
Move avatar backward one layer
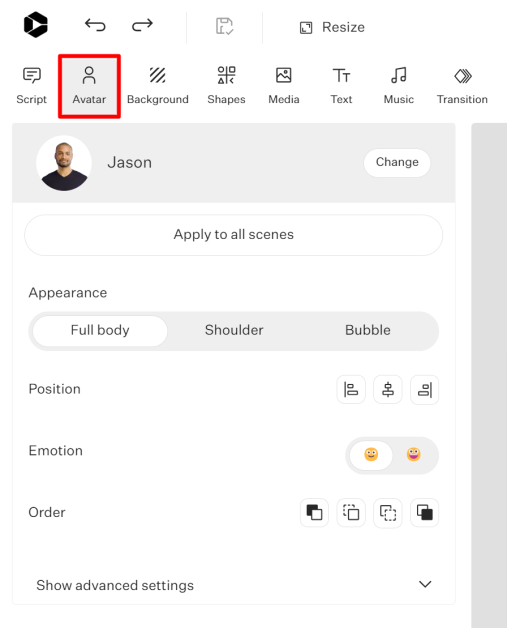click(x=388, y=513)
